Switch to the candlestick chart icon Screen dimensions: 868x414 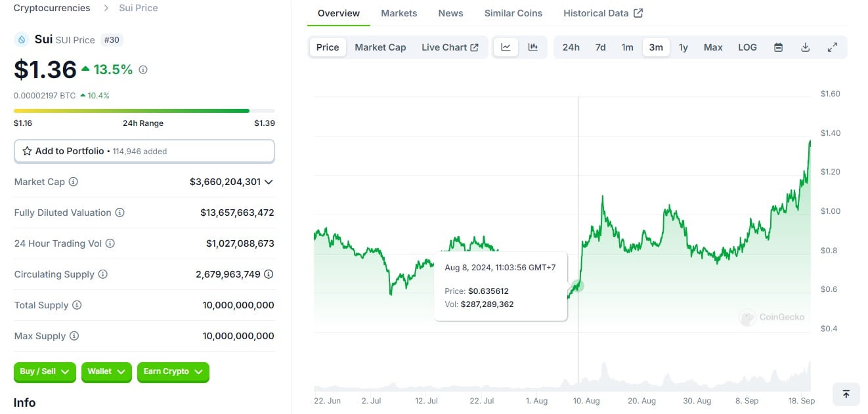[533, 47]
